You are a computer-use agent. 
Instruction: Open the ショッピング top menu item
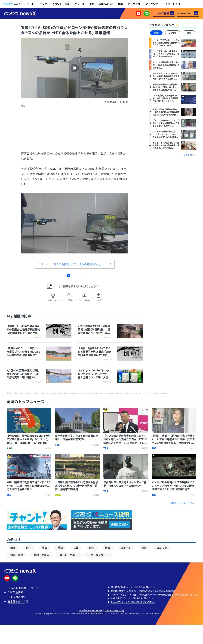point(173,4)
